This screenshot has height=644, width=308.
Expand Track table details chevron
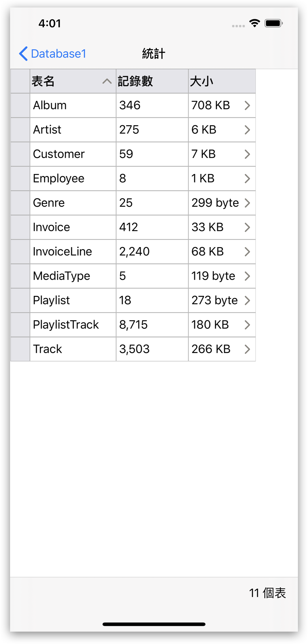[247, 349]
